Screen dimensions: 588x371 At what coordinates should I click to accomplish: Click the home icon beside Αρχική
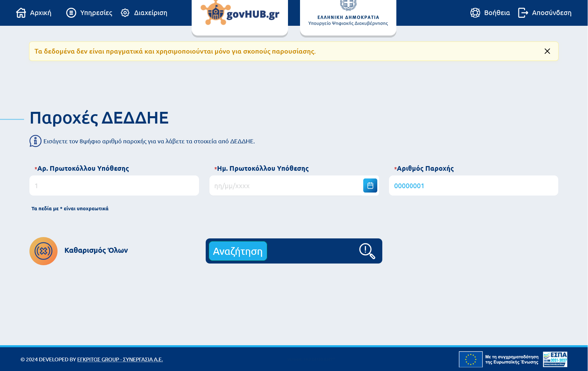point(21,13)
